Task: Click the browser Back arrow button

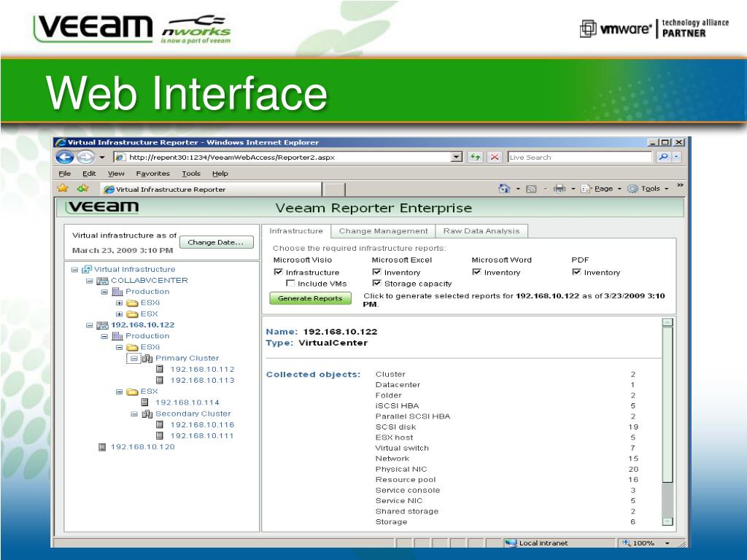Action: tap(65, 157)
